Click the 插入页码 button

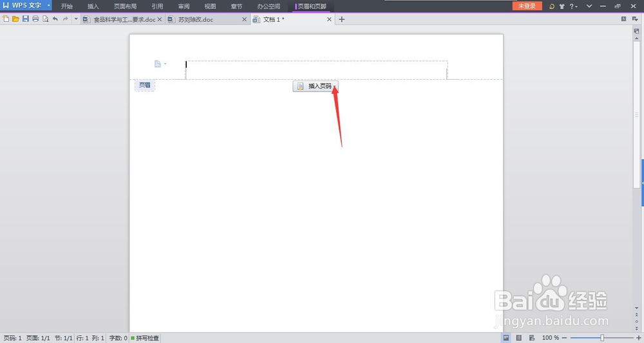(316, 86)
